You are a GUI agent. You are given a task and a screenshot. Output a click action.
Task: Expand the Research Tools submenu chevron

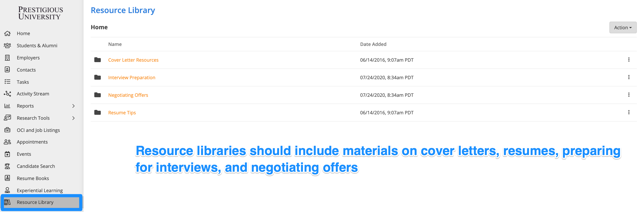click(73, 118)
